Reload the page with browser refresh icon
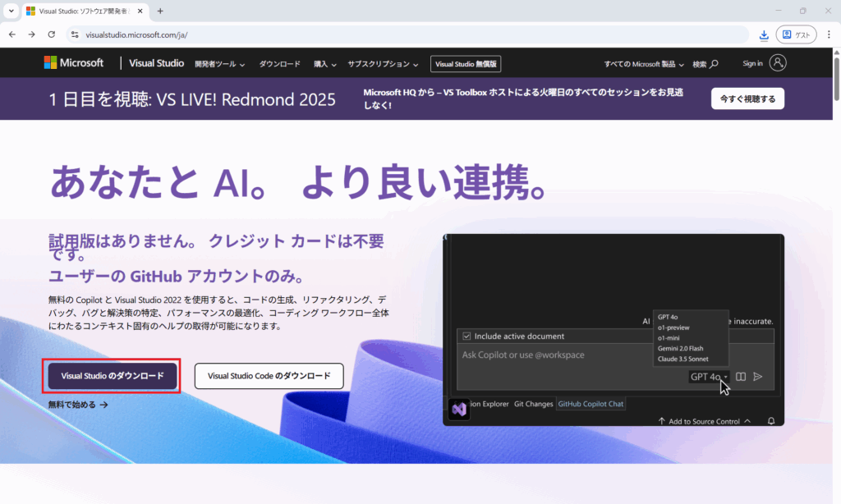The width and height of the screenshot is (841, 504). (x=52, y=34)
